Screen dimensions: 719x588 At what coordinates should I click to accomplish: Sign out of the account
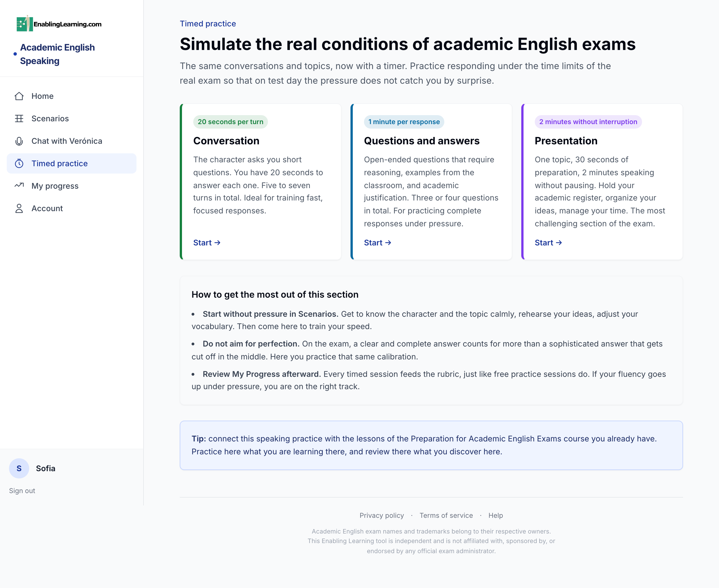coord(22,491)
